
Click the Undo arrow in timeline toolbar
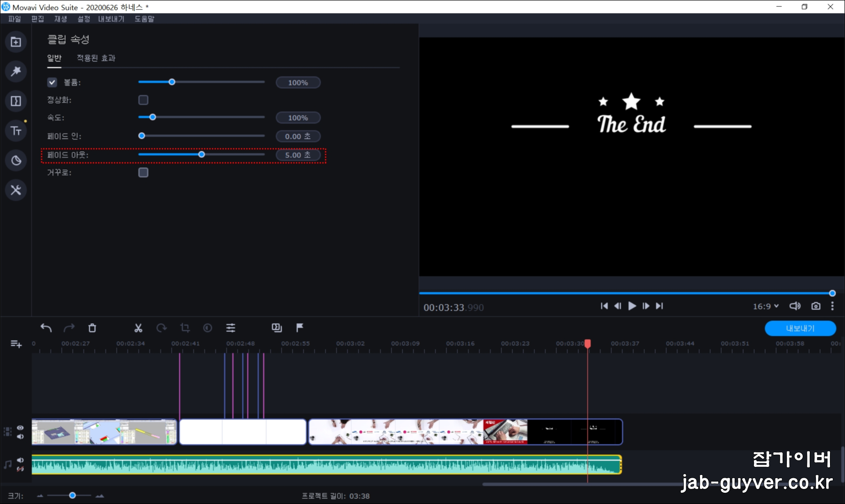click(x=46, y=328)
